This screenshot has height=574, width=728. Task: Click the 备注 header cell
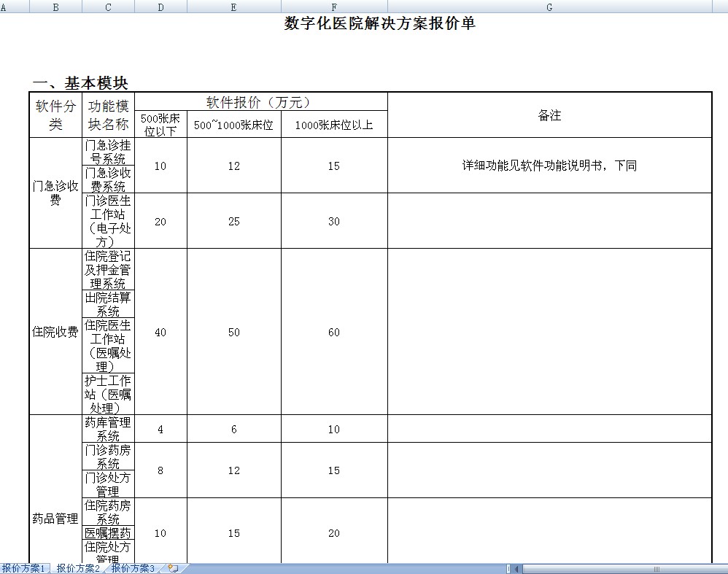[x=549, y=115]
